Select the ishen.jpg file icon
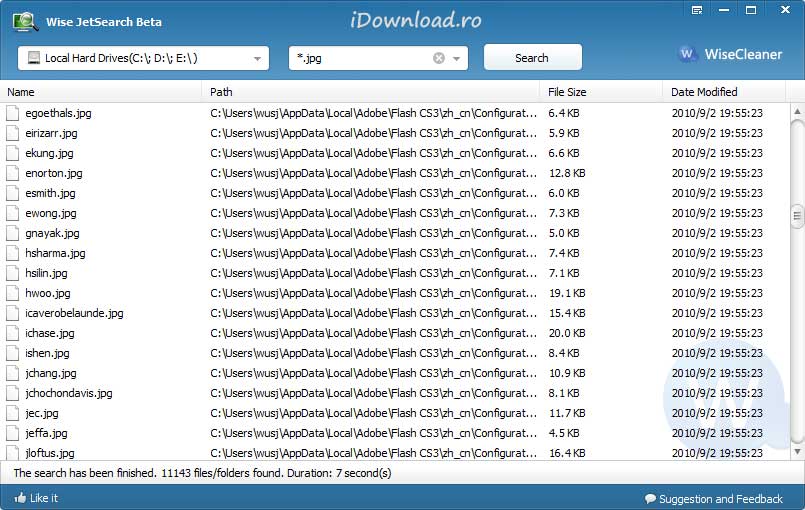The width and height of the screenshot is (805, 510). pos(13,353)
